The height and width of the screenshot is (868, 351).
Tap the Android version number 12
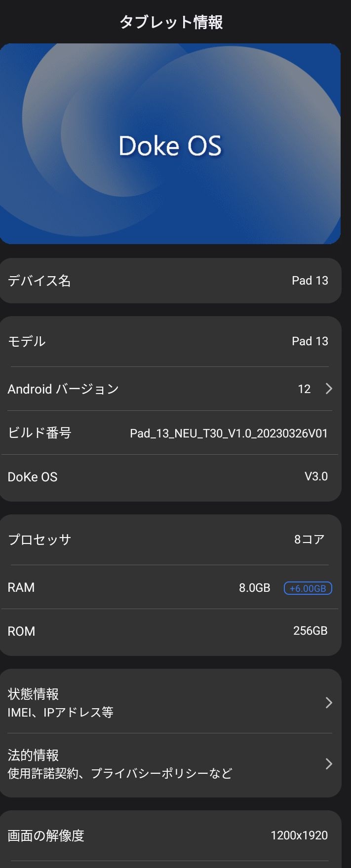point(304,389)
